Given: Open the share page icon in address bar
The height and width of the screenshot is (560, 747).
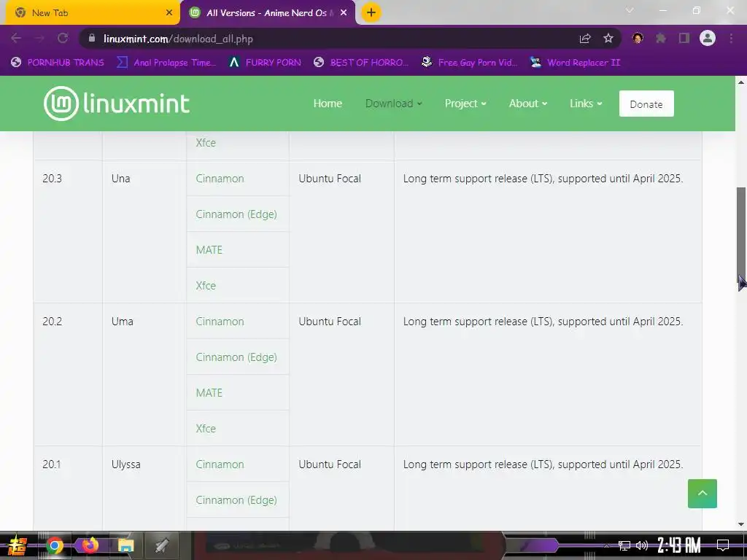Looking at the screenshot, I should click(585, 39).
